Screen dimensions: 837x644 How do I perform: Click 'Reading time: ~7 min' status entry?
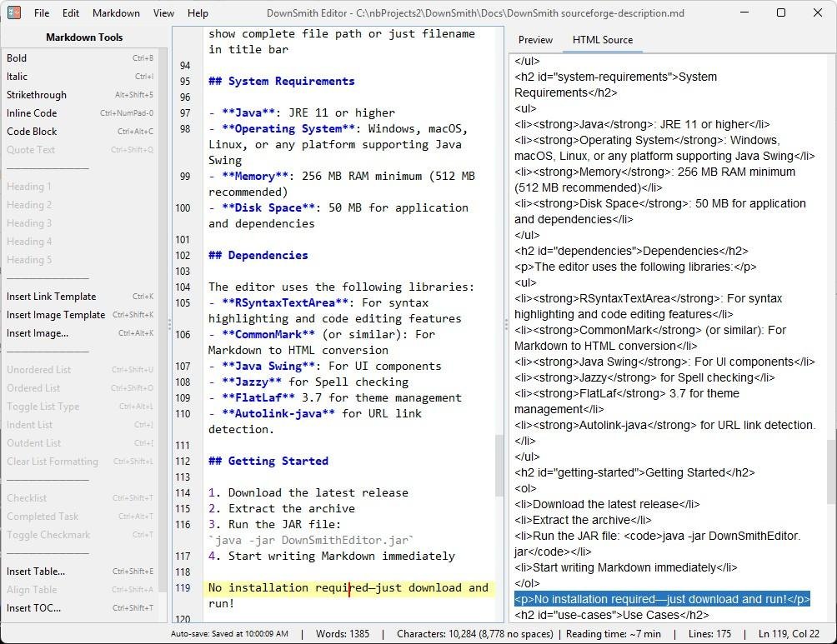click(x=614, y=634)
